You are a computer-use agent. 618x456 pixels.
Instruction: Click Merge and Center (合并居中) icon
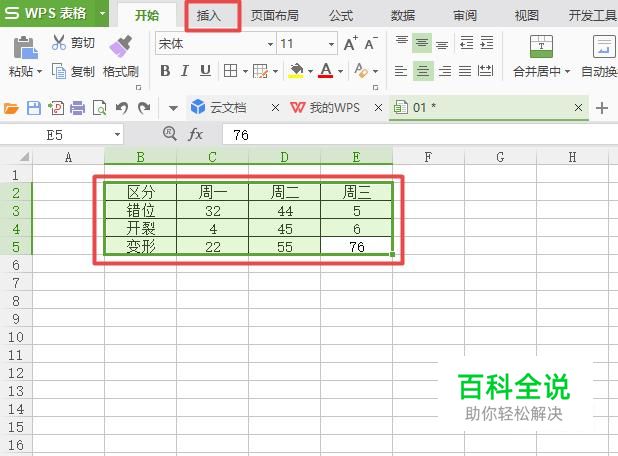coord(541,47)
